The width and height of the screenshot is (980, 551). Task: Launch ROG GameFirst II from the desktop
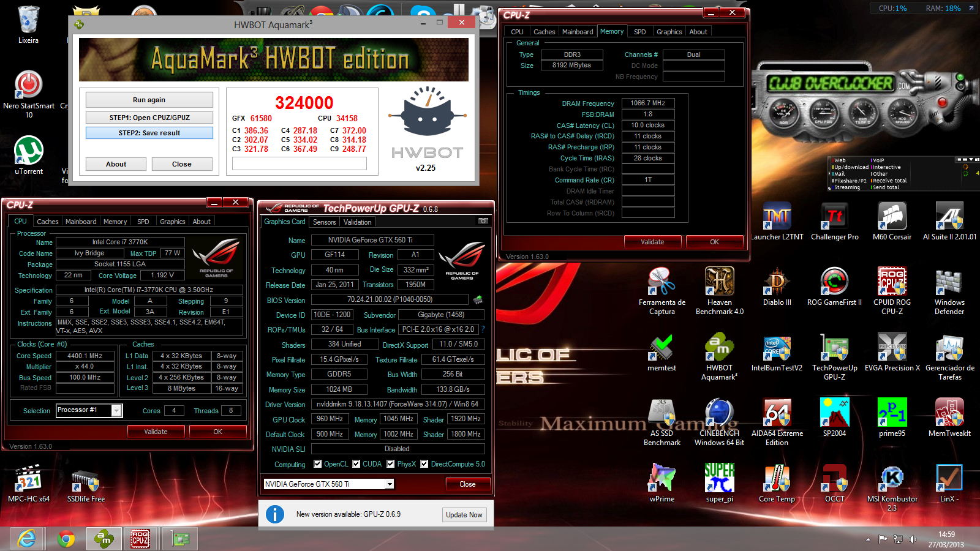coord(834,287)
